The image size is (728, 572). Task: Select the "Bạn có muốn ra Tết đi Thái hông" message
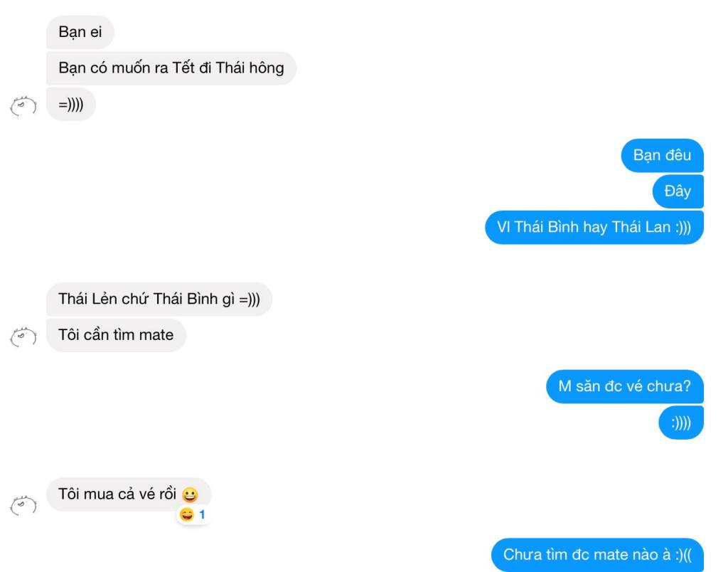tap(171, 68)
